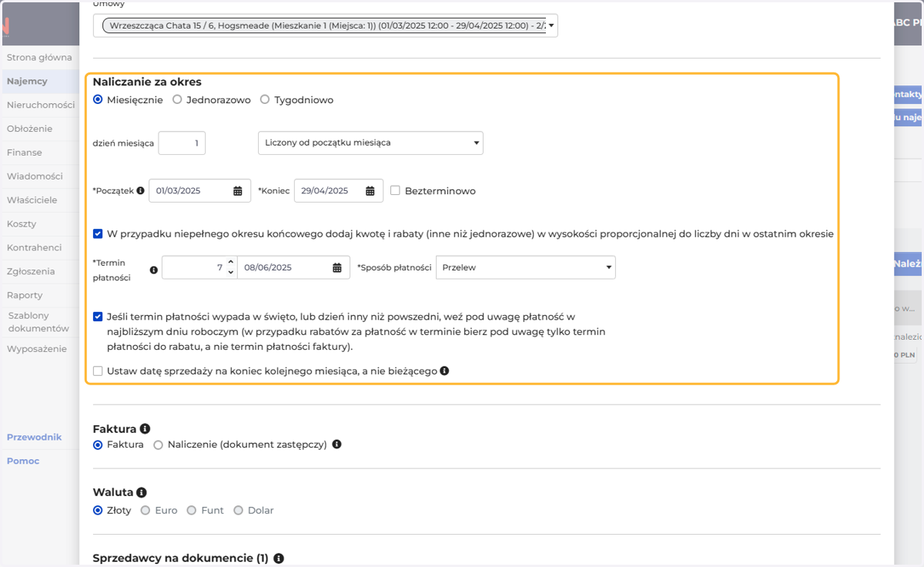Open the Początek calendar picker icon
The height and width of the screenshot is (567, 924).
[238, 191]
